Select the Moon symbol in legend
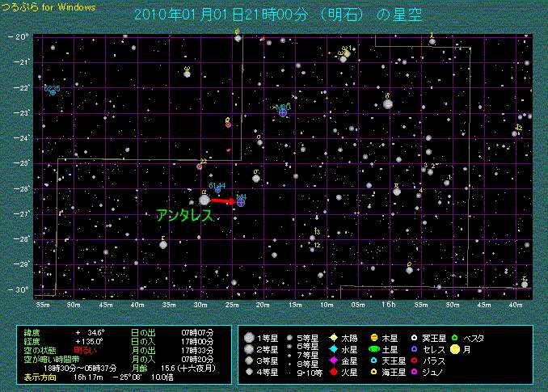This screenshot has width=548, height=392. tap(455, 350)
